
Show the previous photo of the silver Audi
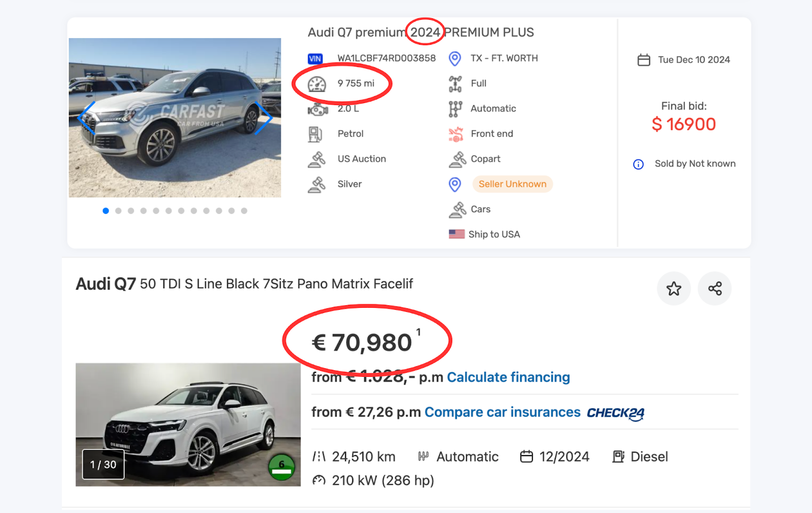click(x=87, y=118)
